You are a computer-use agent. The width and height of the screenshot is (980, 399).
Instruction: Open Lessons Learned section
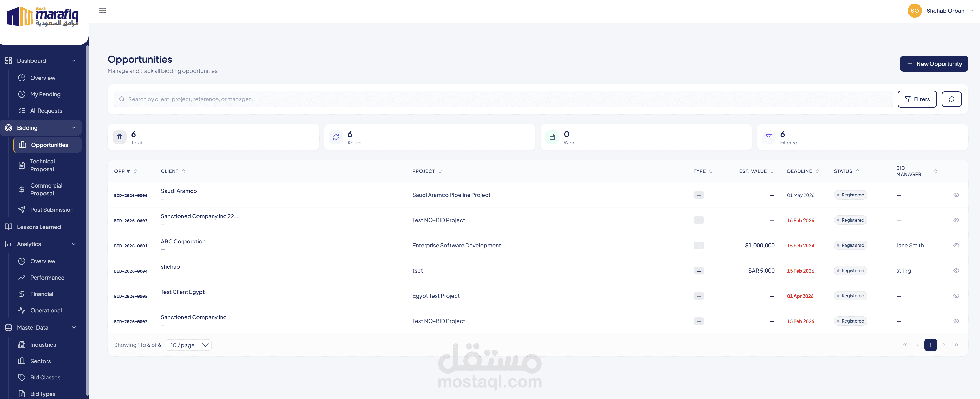point(39,227)
